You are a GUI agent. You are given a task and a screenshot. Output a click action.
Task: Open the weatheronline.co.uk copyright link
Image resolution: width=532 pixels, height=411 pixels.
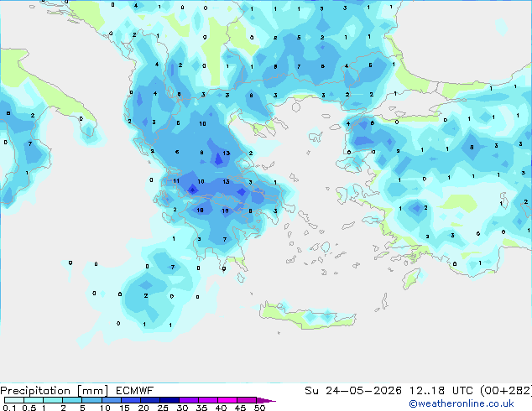[x=462, y=403]
